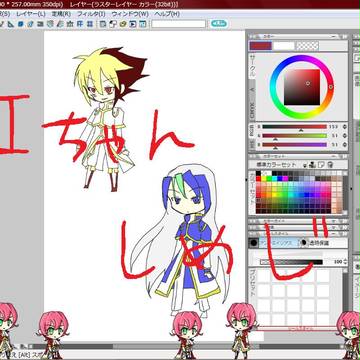
Task: Click the B value stepper arrows
Action: point(344,145)
